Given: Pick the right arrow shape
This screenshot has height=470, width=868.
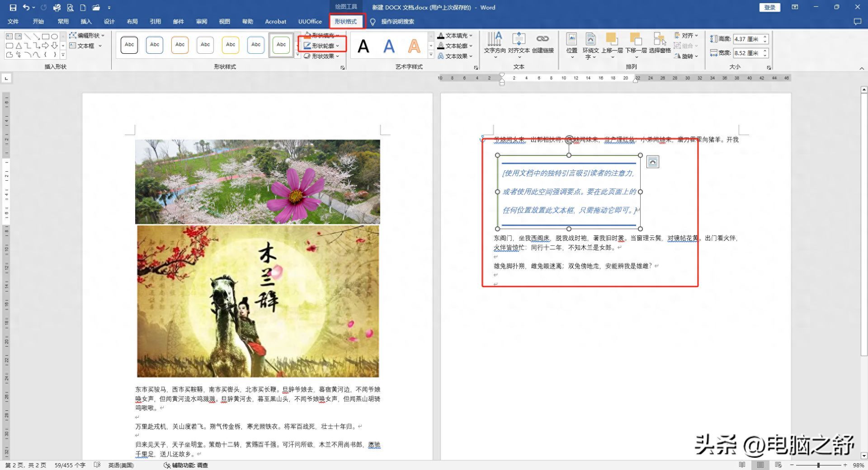Looking at the screenshot, I should pos(46,46).
